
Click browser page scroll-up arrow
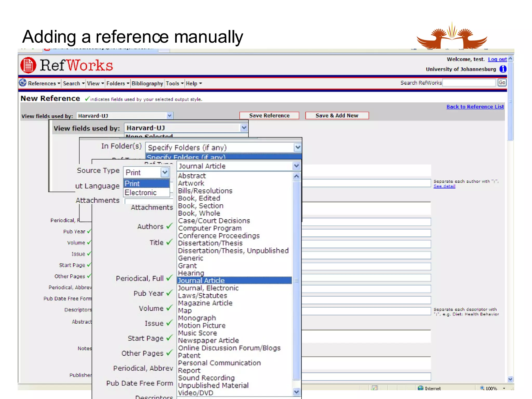pos(510,58)
